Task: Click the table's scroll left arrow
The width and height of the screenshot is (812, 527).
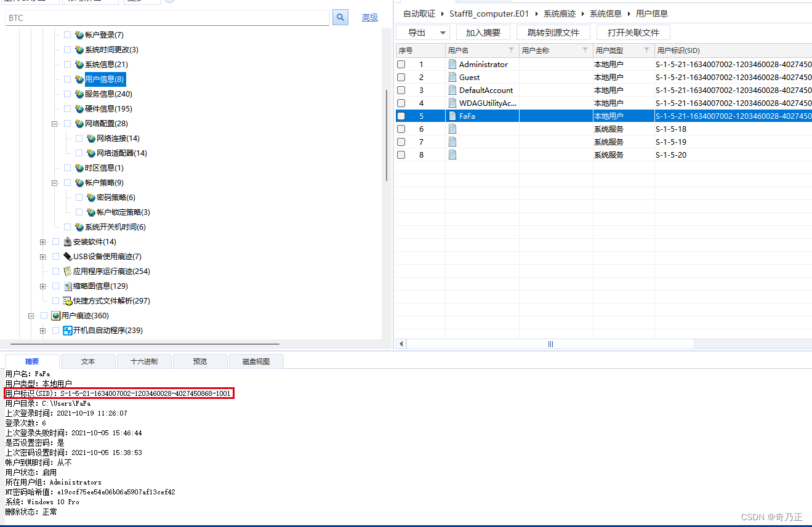Action: click(401, 344)
